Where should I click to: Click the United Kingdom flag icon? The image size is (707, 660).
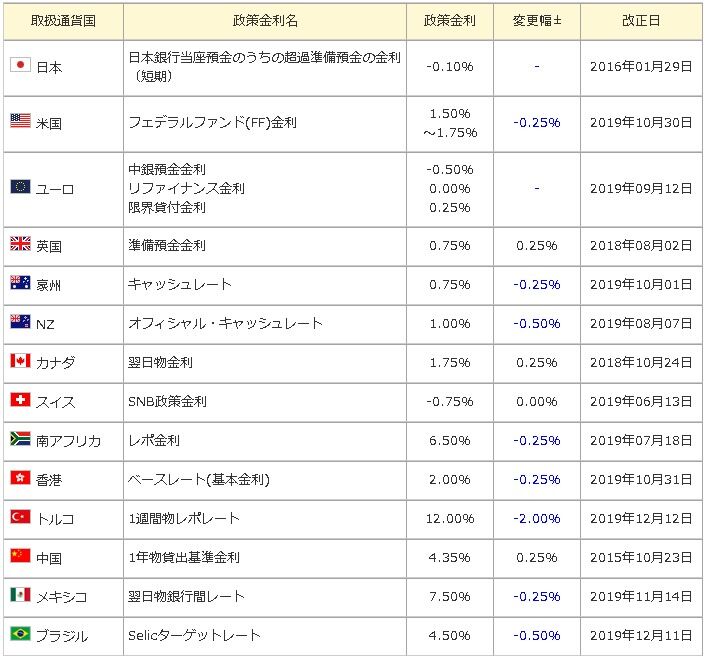click(x=20, y=243)
